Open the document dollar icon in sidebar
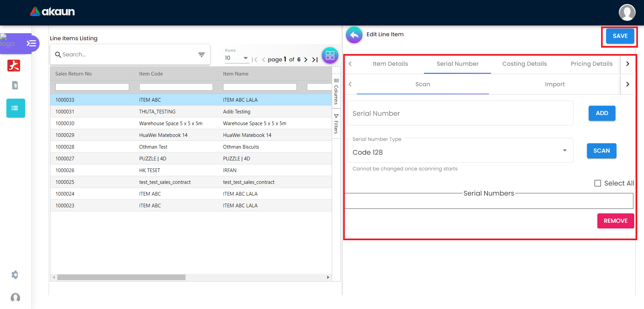 pyautogui.click(x=15, y=85)
